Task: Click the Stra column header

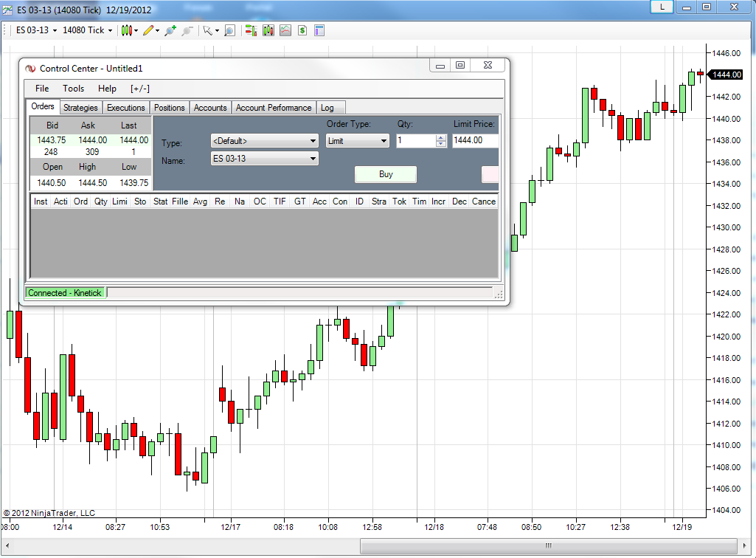Action: (x=379, y=201)
